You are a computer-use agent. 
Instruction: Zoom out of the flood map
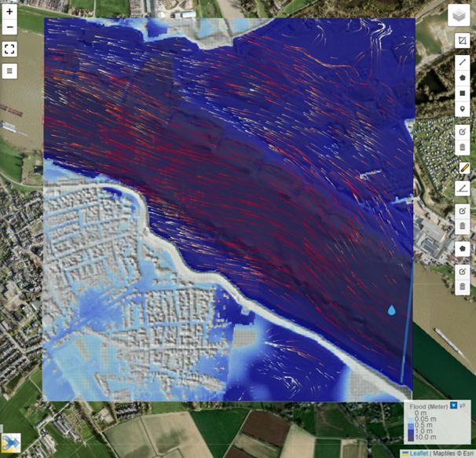point(9,27)
